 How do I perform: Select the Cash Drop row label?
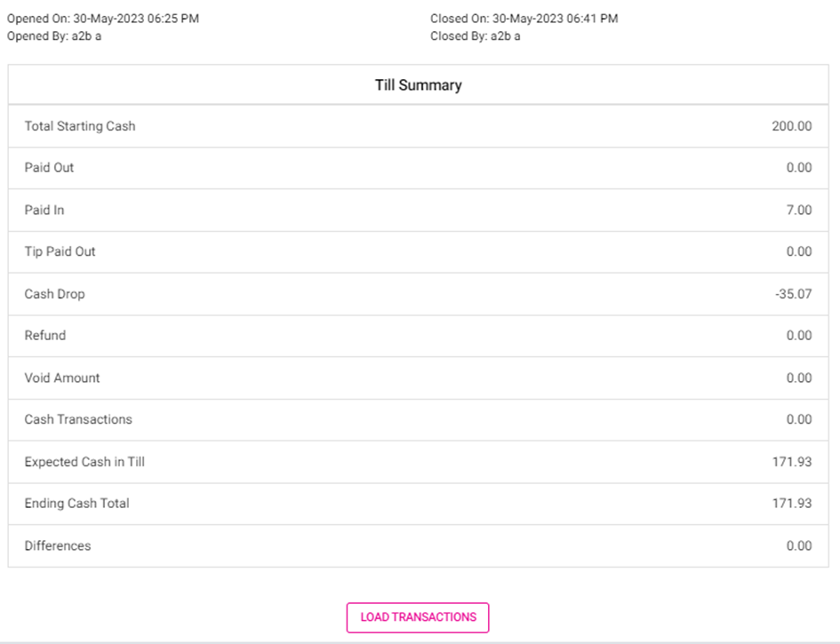(54, 294)
